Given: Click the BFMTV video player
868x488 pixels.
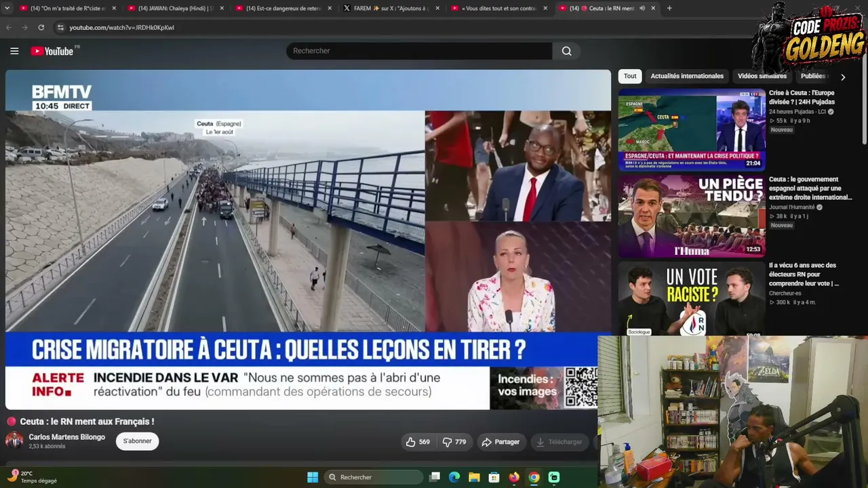Looking at the screenshot, I should click(x=308, y=239).
